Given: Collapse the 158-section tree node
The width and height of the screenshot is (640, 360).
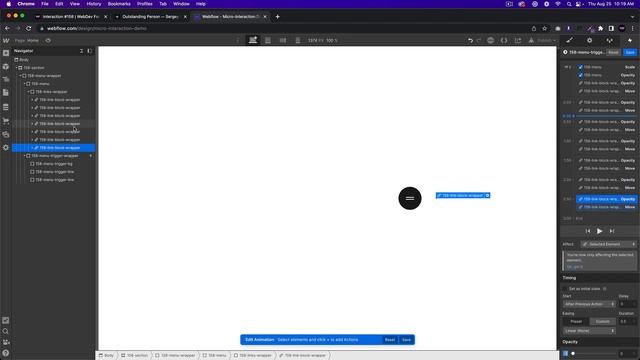Looking at the screenshot, I should tap(17, 68).
